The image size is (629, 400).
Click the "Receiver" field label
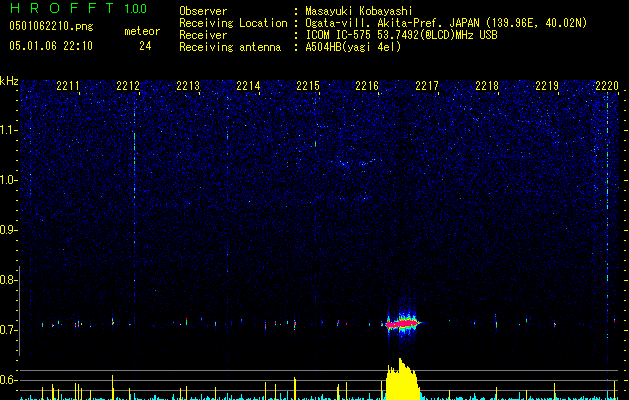click(x=203, y=35)
